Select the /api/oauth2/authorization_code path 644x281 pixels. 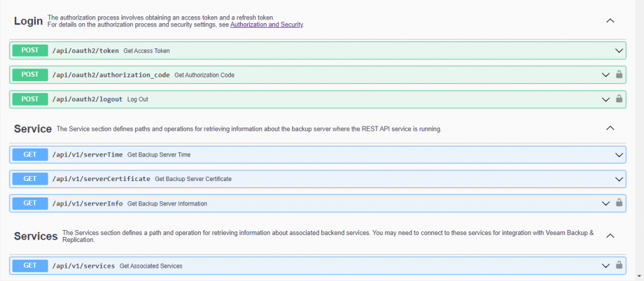[111, 75]
